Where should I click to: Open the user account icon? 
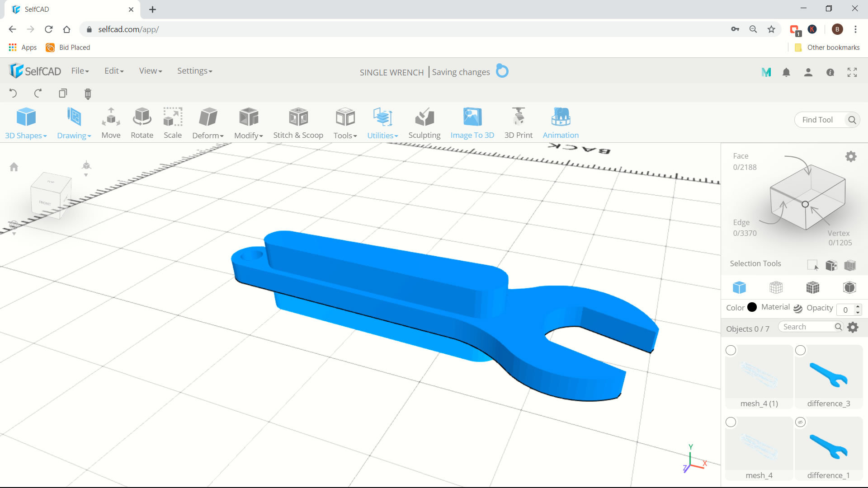pyautogui.click(x=808, y=72)
